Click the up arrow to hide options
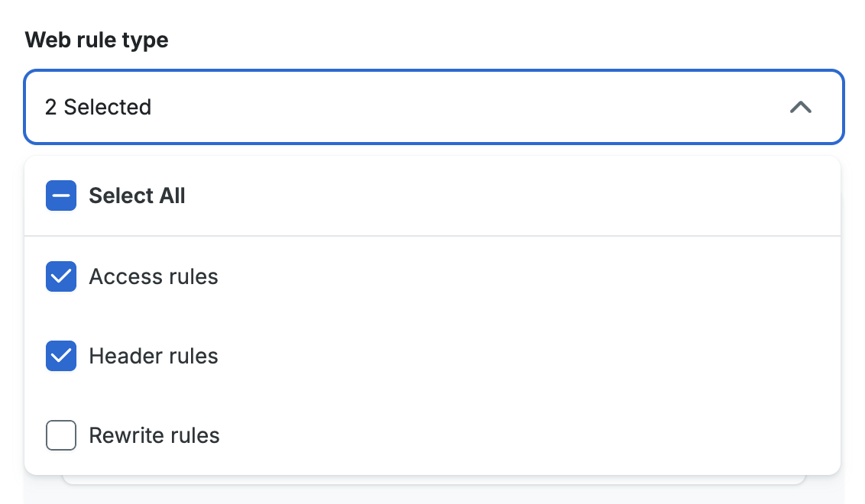The height and width of the screenshot is (504, 865). (800, 108)
